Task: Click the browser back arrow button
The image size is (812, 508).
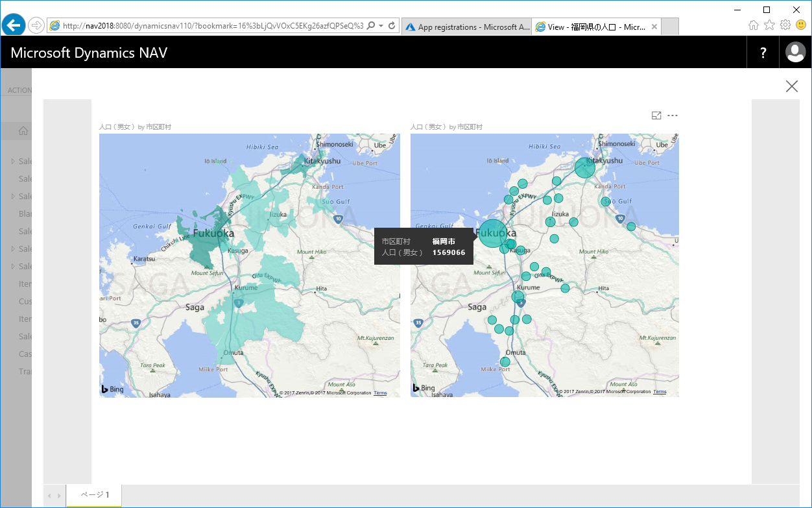Action: [14, 25]
